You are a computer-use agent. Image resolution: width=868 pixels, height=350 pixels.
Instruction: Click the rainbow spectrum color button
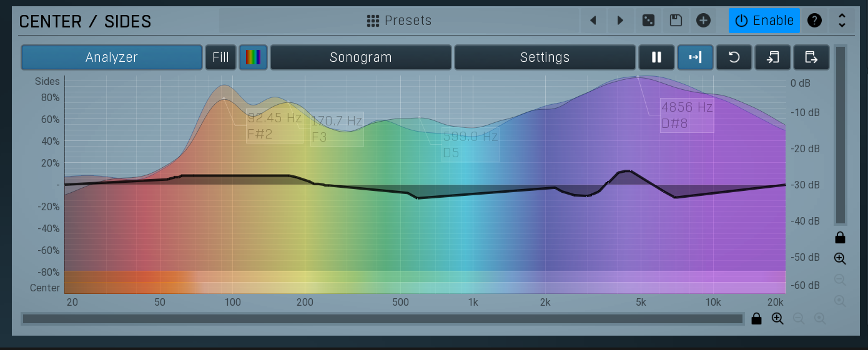pos(253,57)
